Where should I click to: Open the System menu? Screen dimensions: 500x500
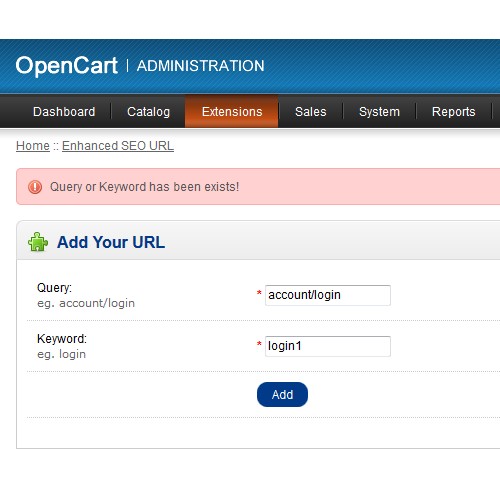[379, 112]
